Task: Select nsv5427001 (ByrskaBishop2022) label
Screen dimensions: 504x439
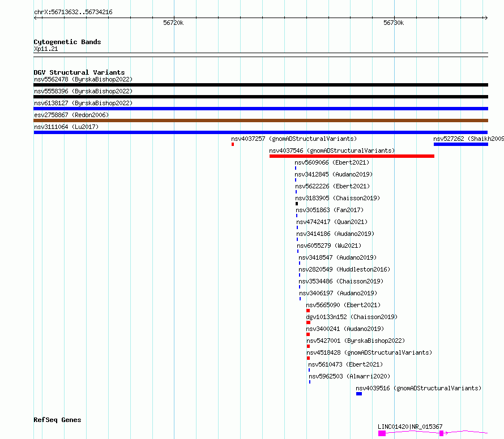Action: pos(356,341)
